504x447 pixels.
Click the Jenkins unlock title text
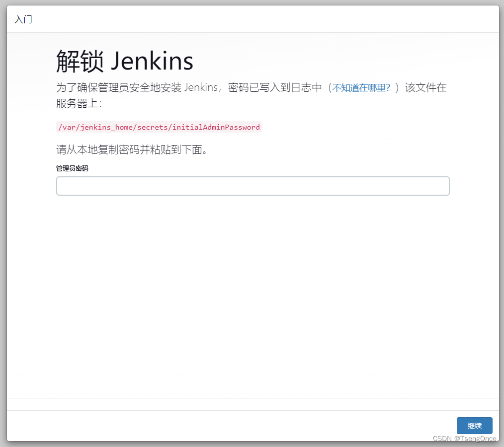pyautogui.click(x=125, y=61)
